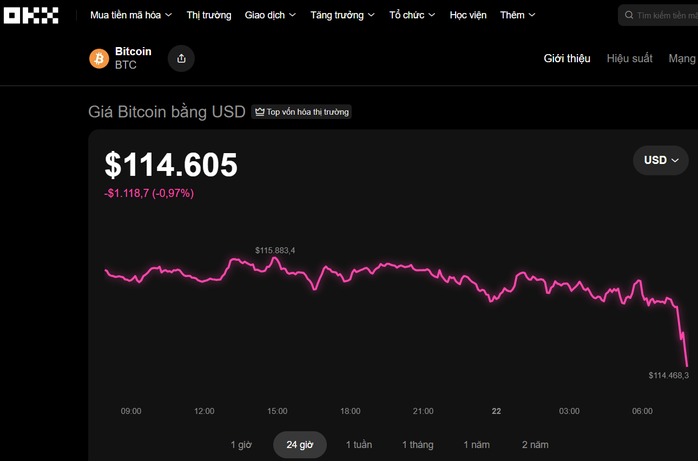Image resolution: width=698 pixels, height=461 pixels.
Task: Click the Bitcoin orange coin icon
Action: (x=99, y=59)
